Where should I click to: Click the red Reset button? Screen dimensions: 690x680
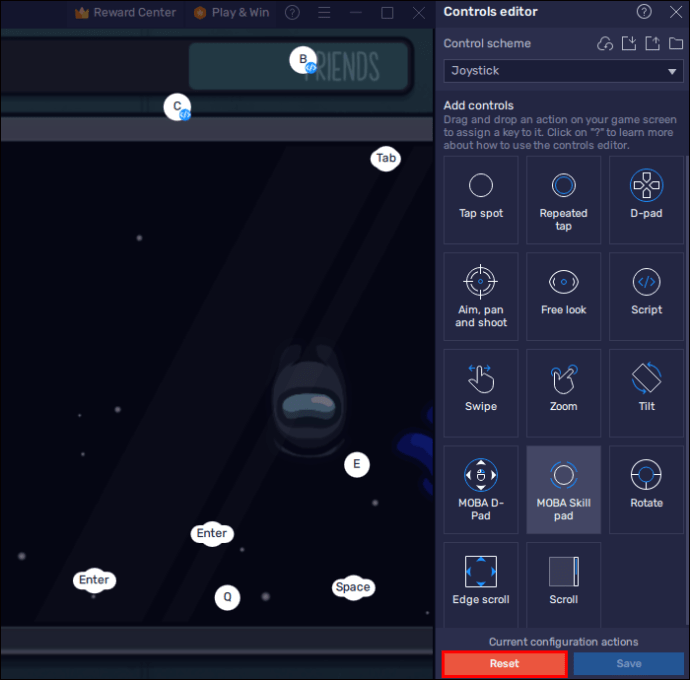(504, 663)
